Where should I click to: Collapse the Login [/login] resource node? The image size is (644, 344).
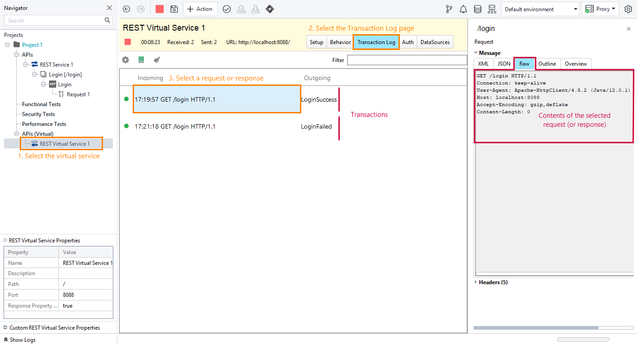35,74
